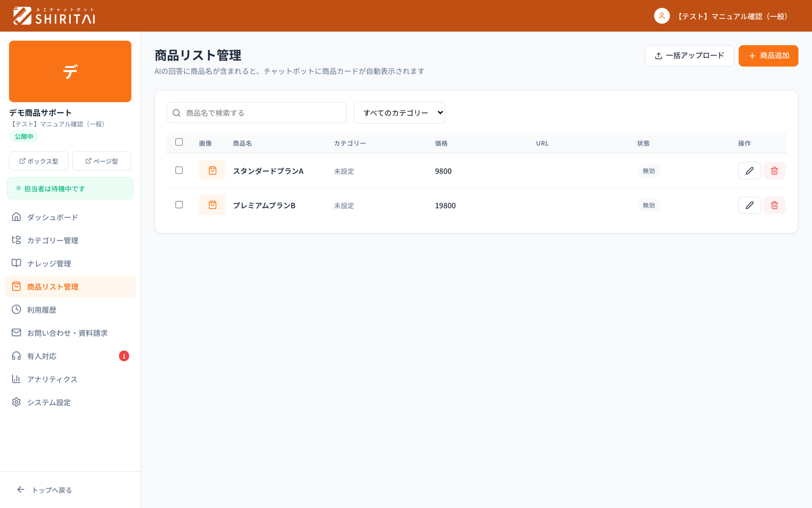Click the price value 9800
Image resolution: width=812 pixels, height=508 pixels.
[443, 171]
